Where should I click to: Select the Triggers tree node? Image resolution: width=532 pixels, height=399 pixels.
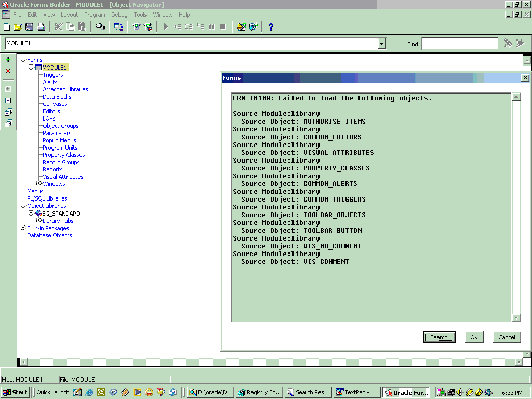pyautogui.click(x=53, y=75)
